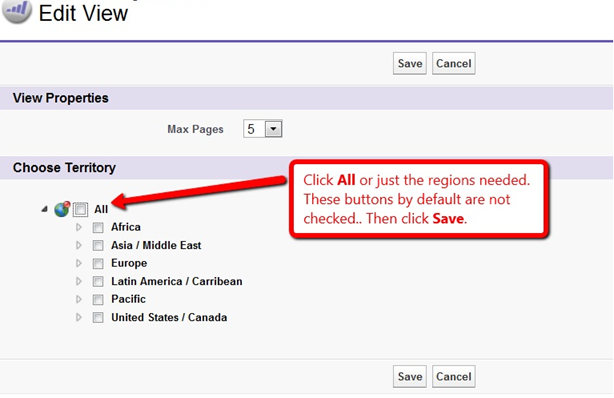
Task: Click the bottom Save button
Action: pyautogui.click(x=410, y=376)
